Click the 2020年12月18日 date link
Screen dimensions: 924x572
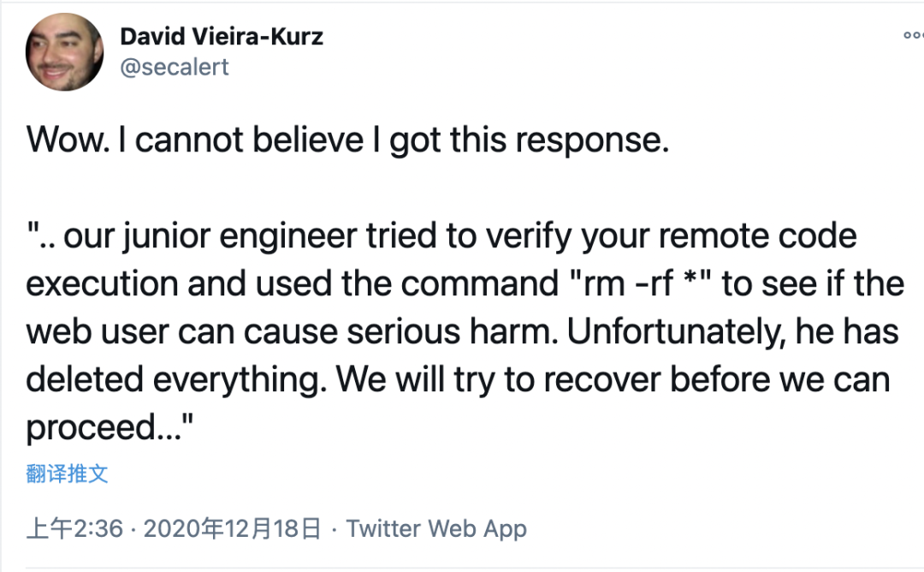coord(232,528)
